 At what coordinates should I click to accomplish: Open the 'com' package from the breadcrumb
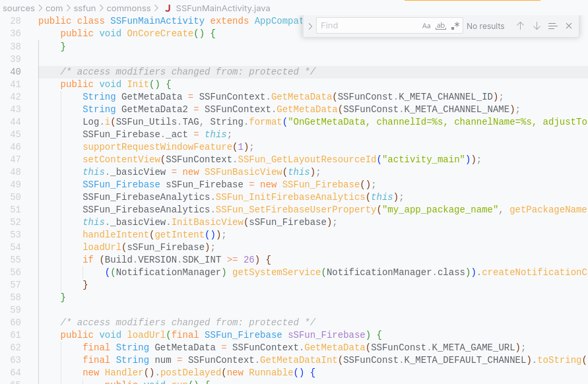[x=54, y=9]
